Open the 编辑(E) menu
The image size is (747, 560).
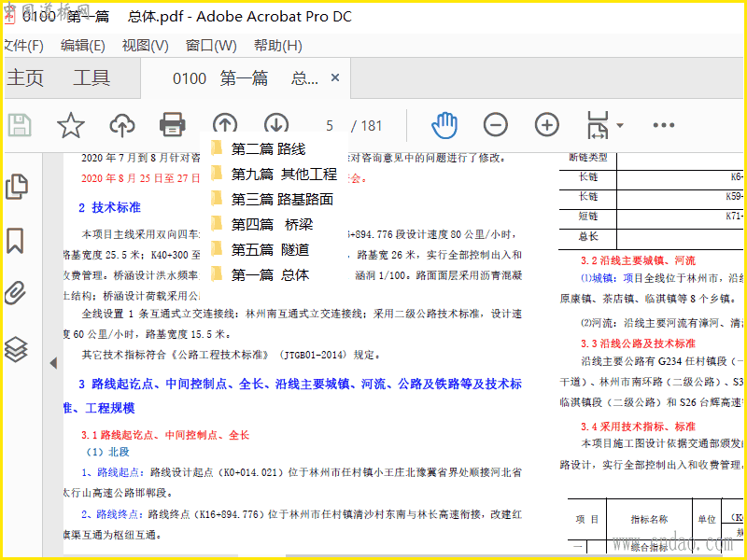tap(83, 46)
